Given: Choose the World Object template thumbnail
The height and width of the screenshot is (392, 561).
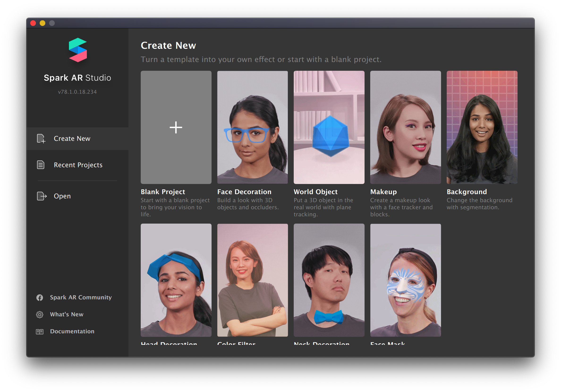Looking at the screenshot, I should (x=329, y=127).
